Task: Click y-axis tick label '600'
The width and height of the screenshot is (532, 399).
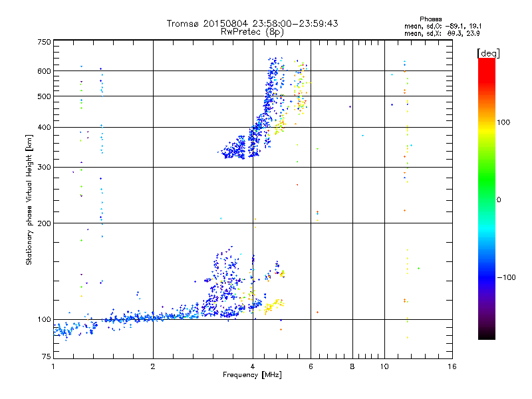Action: (45, 71)
